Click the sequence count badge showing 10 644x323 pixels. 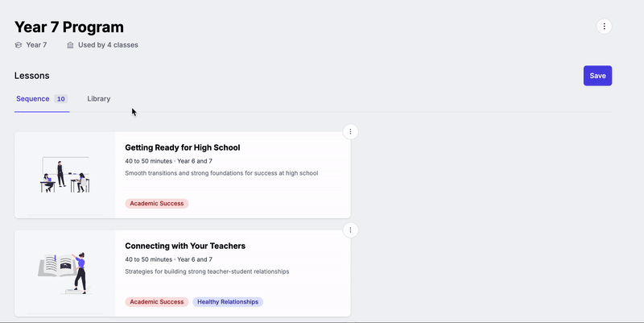point(61,98)
